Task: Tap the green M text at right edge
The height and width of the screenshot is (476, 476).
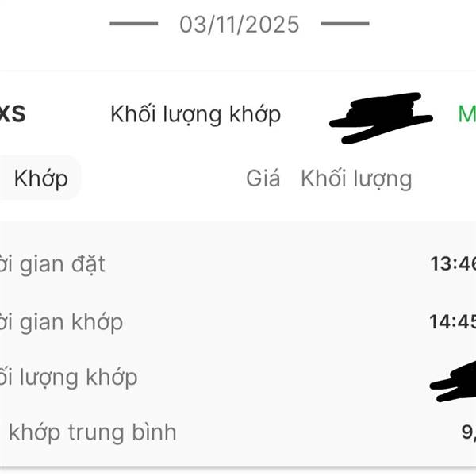Action: click(x=466, y=114)
